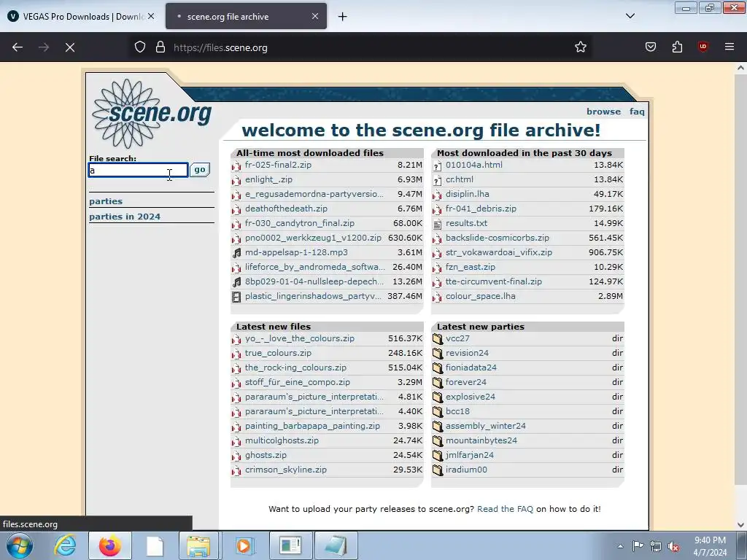
Task: Open fr-041_debris.zip link
Action: 481,209
